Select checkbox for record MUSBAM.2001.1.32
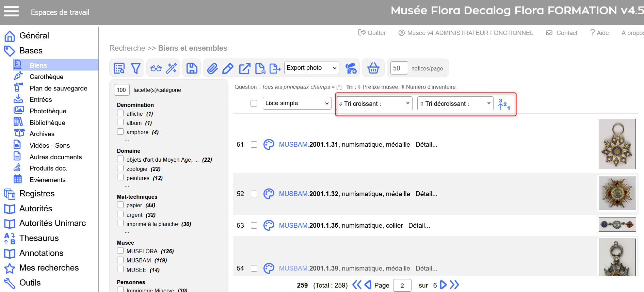Screen dimensions: 644x292 click(x=254, y=194)
